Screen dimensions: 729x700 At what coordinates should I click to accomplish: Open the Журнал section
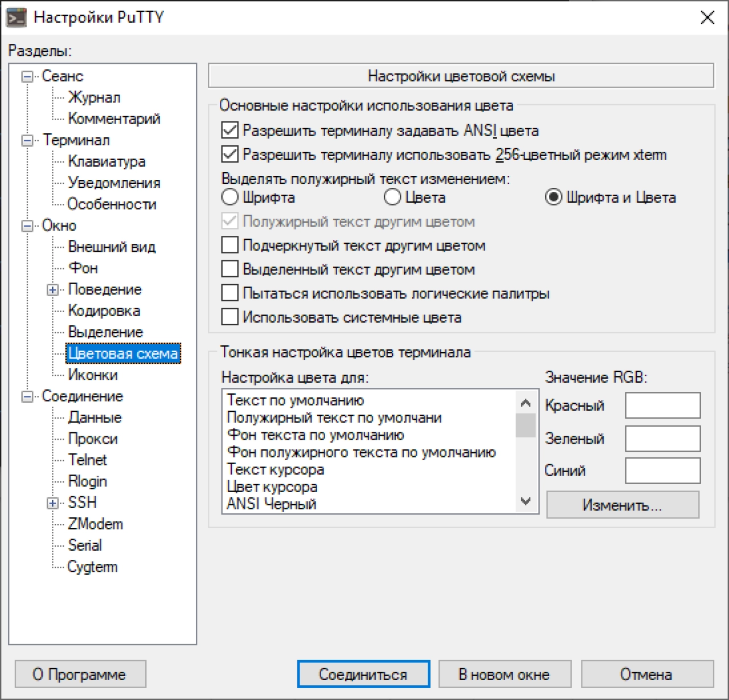(94, 97)
